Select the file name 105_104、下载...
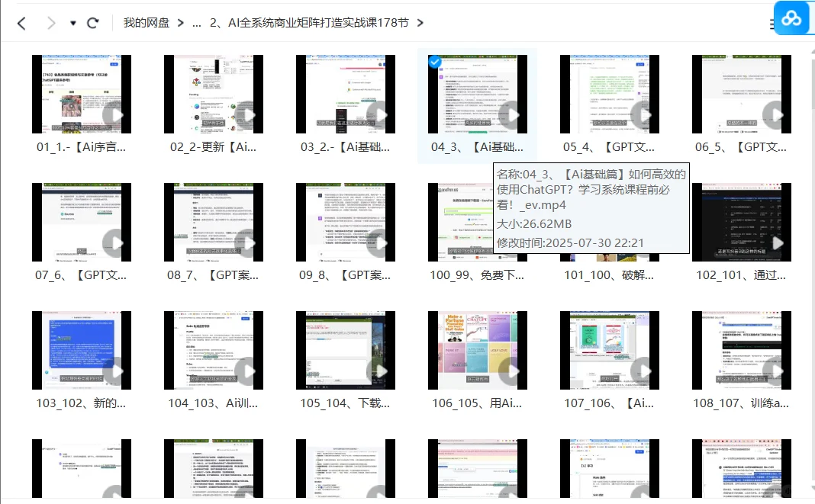The width and height of the screenshot is (815, 504). (x=346, y=403)
